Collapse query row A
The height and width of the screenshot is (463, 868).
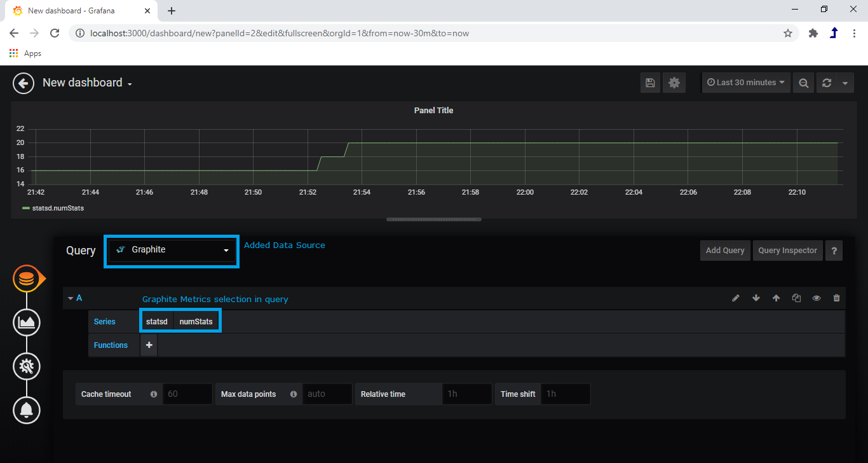point(71,298)
